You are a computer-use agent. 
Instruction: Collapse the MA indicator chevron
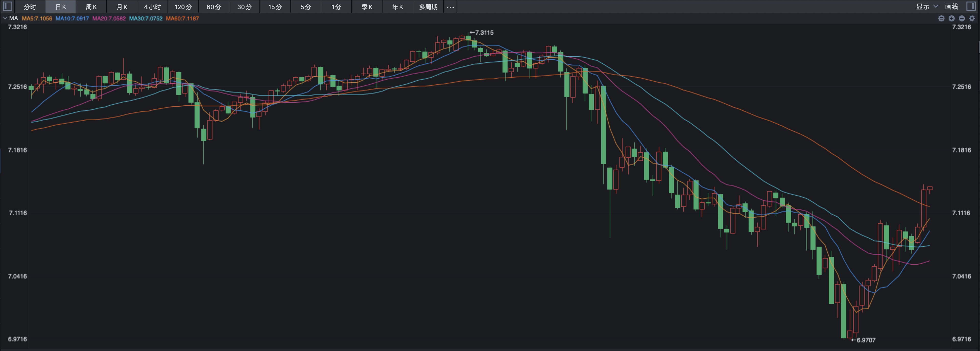(5, 18)
